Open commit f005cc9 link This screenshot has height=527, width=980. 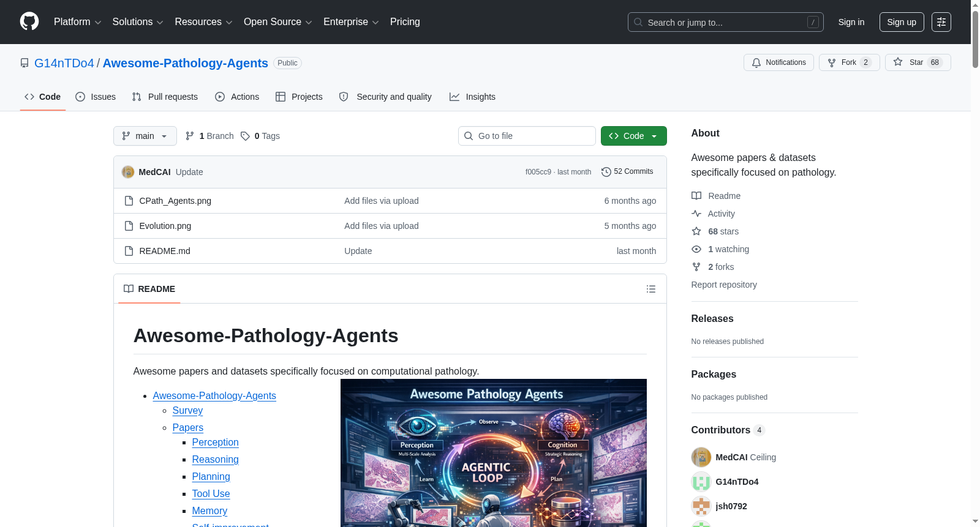point(538,172)
